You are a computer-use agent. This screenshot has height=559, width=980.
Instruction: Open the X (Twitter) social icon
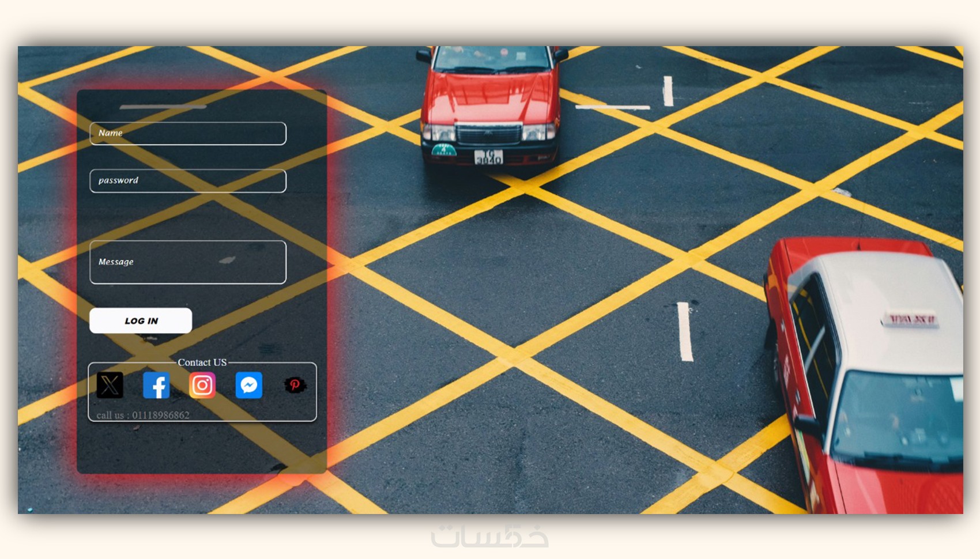coord(110,386)
